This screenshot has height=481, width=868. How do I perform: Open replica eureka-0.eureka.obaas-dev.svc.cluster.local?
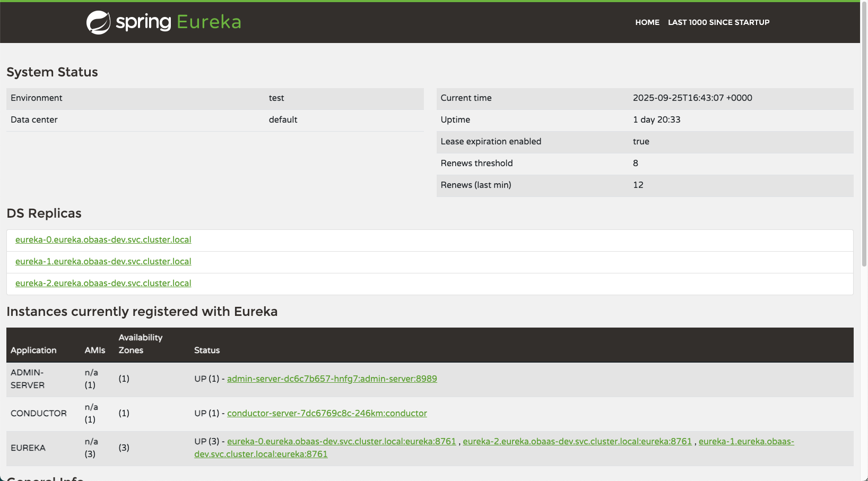pyautogui.click(x=103, y=239)
